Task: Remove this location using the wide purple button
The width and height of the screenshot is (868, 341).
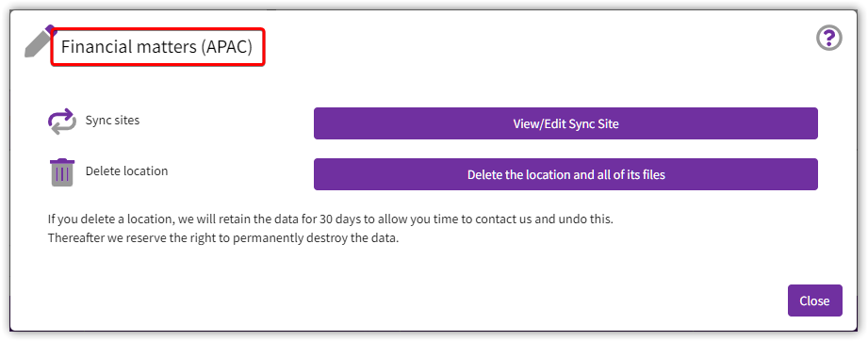Action: point(565,174)
